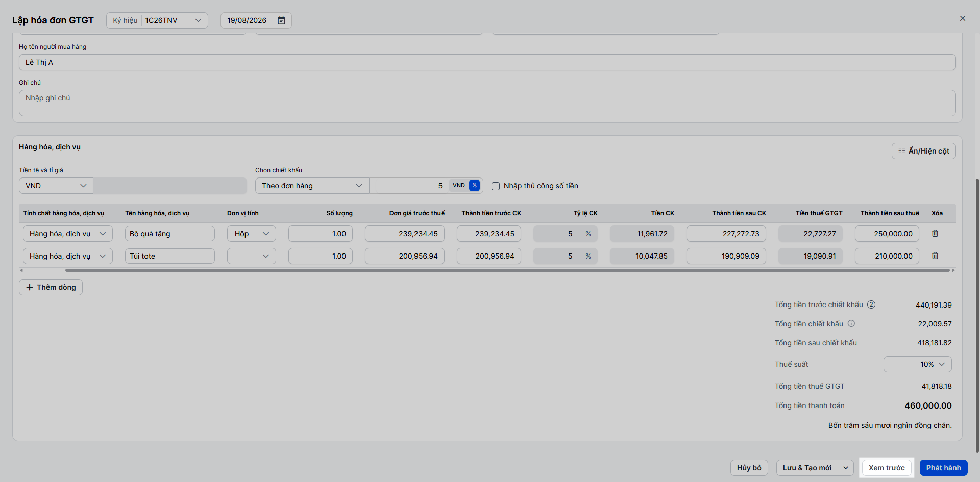Click the Ẩn/Hiện cột columns button

[x=923, y=151]
